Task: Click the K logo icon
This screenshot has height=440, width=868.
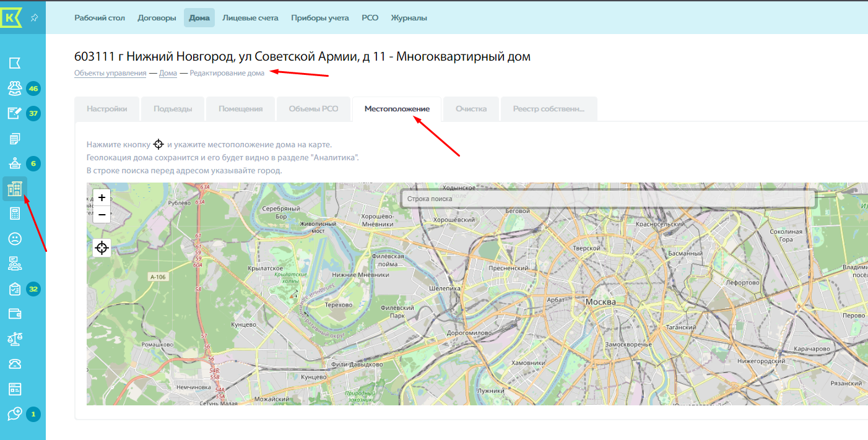Action: 11,17
